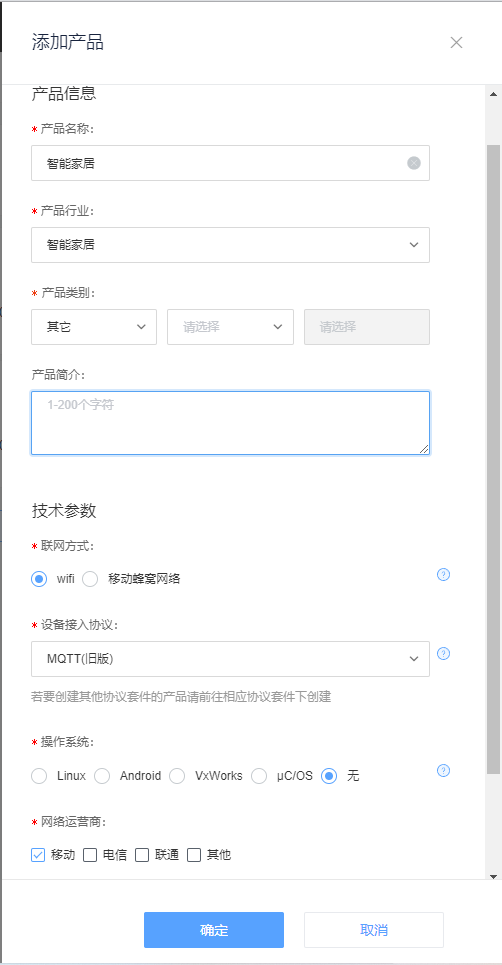
Task: Click the 技术参数 section heading
Action: [64, 511]
